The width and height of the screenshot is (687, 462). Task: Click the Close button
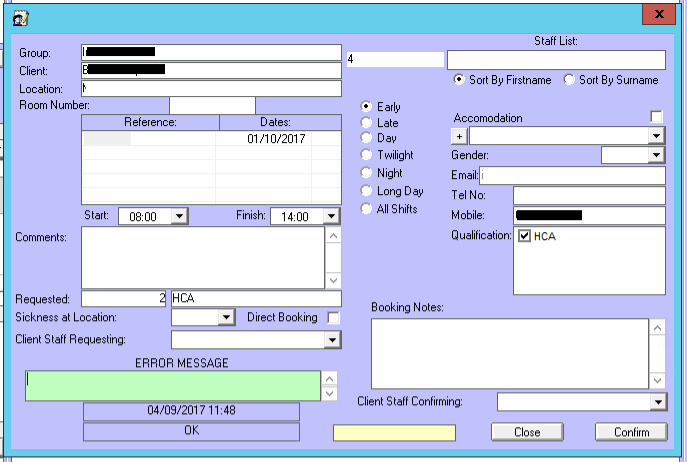coord(527,432)
